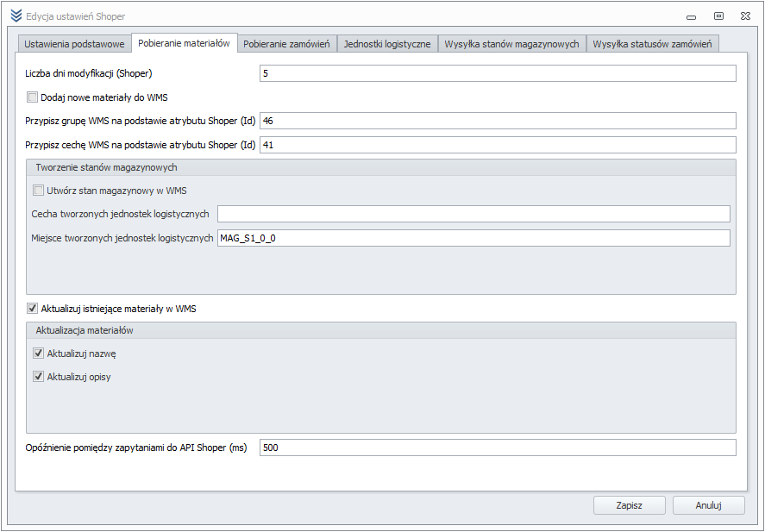
Task: Cancel changes with the Anuluj button
Action: pos(708,505)
